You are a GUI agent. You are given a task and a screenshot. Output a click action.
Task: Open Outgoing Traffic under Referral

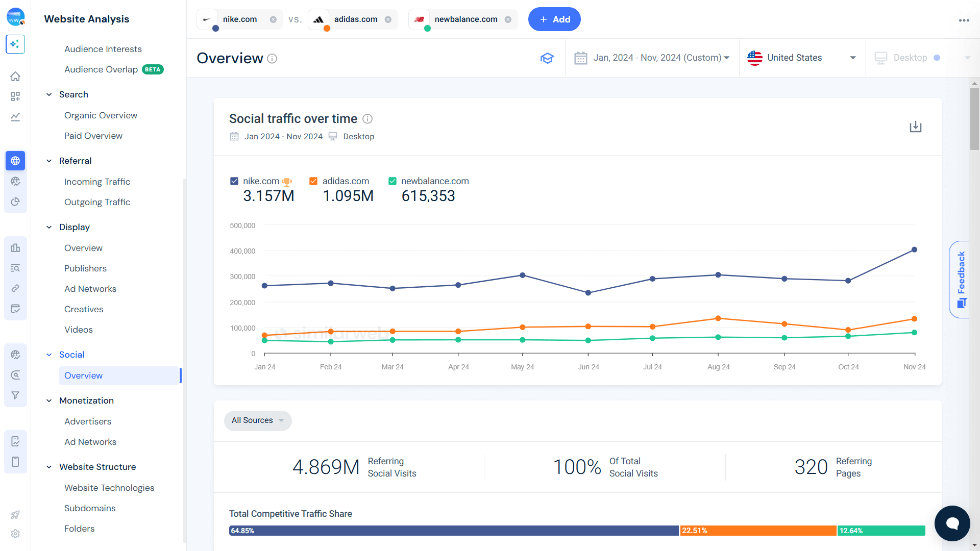coord(97,202)
